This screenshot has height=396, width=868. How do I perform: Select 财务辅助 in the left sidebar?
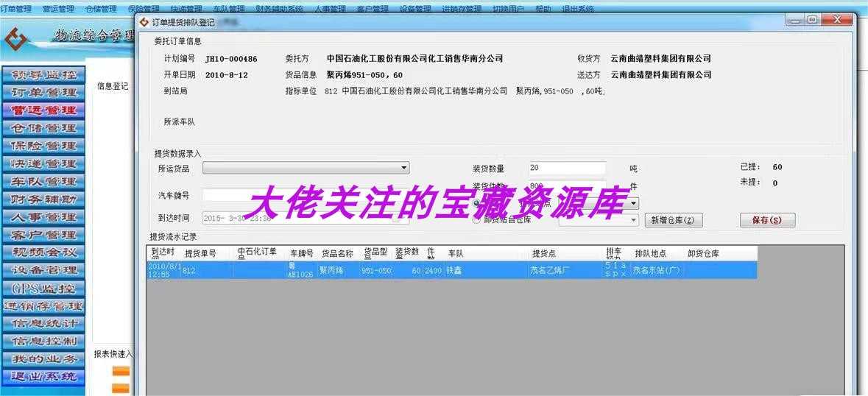click(x=43, y=199)
